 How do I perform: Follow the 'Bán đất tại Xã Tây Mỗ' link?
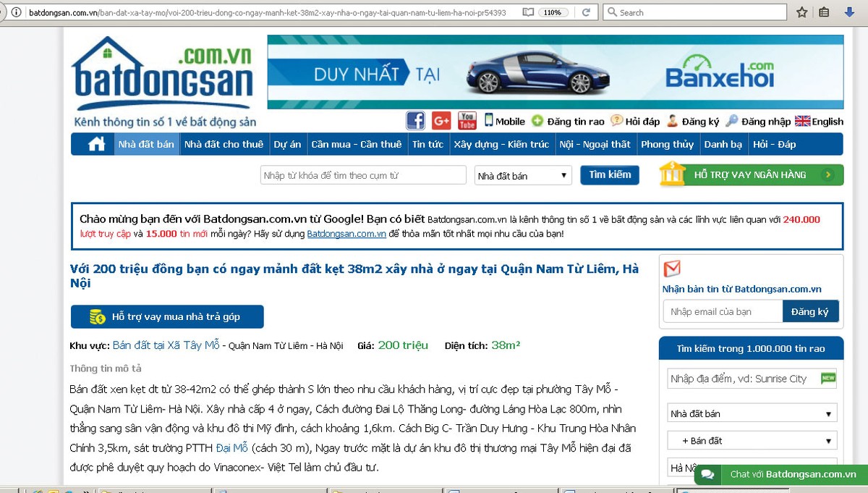[166, 345]
